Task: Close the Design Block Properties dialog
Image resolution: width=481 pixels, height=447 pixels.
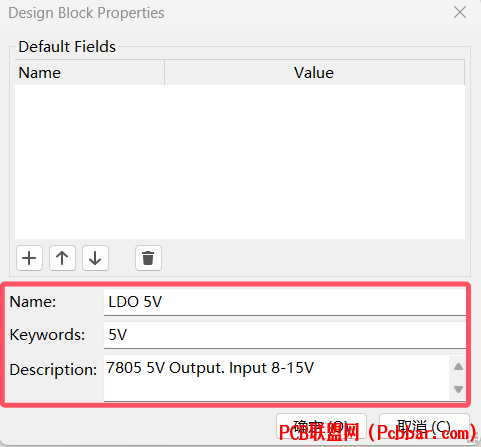Action: 460,13
